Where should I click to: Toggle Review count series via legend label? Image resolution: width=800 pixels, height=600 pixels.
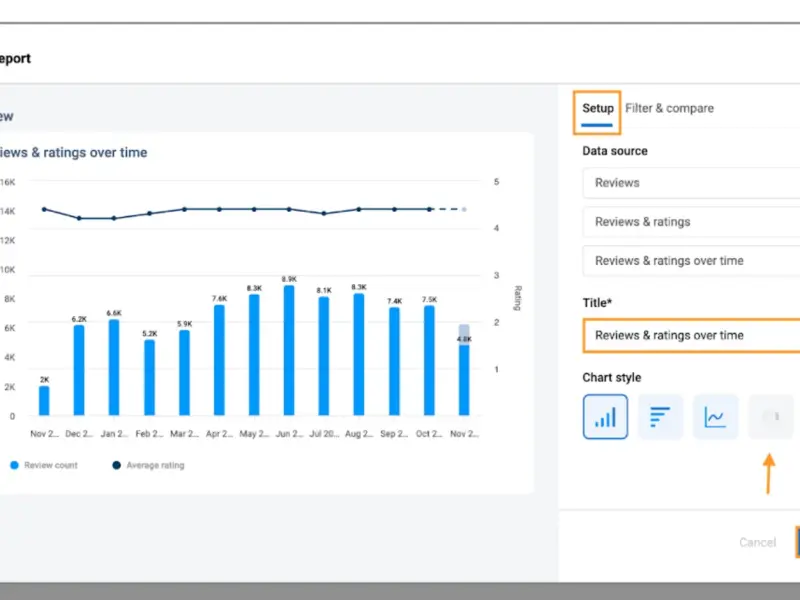pyautogui.click(x=52, y=465)
